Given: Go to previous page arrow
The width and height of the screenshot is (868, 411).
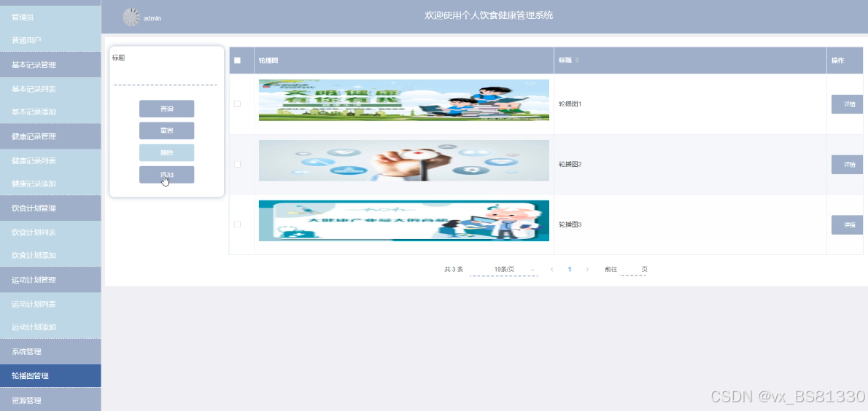Looking at the screenshot, I should click(552, 270).
